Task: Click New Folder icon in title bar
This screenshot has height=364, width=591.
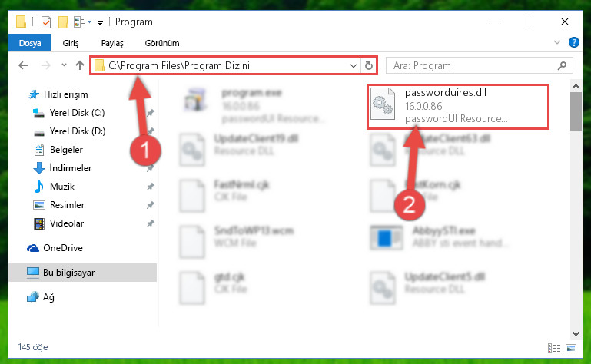Action: coord(63,22)
